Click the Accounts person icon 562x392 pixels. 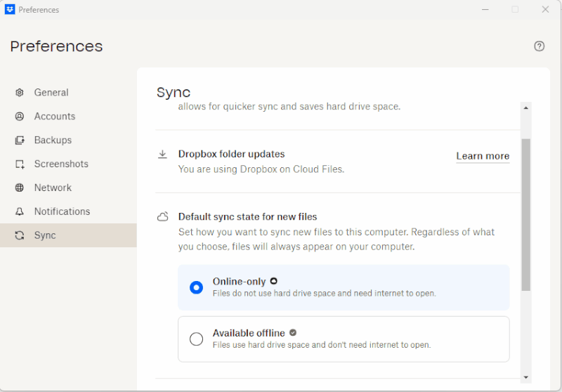[20, 117]
